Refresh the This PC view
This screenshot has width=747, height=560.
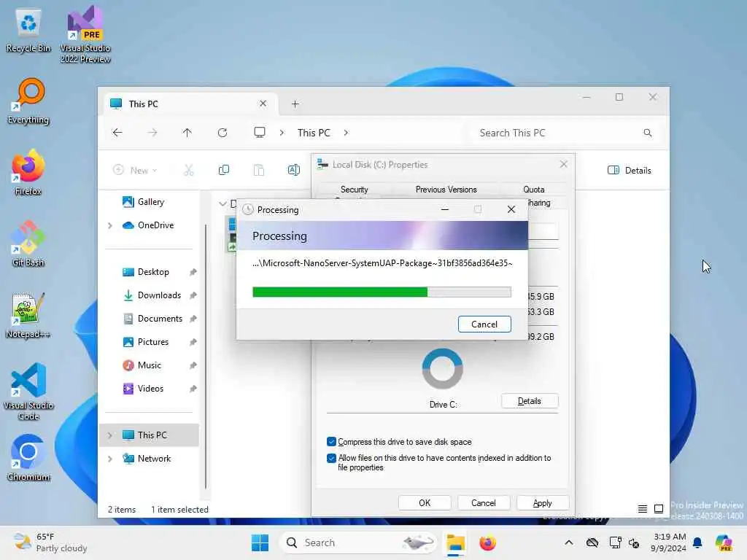(x=222, y=133)
